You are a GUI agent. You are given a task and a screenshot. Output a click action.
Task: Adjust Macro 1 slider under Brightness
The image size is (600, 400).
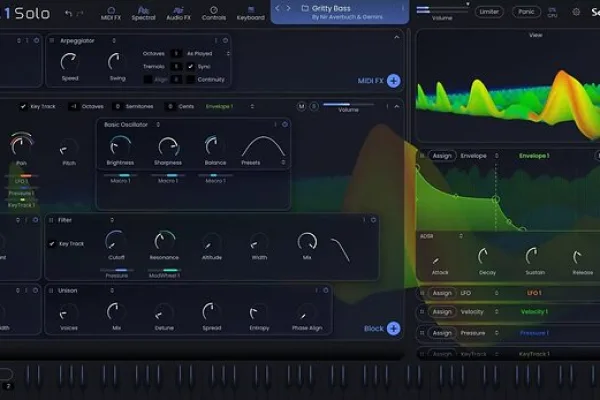[x=121, y=175]
